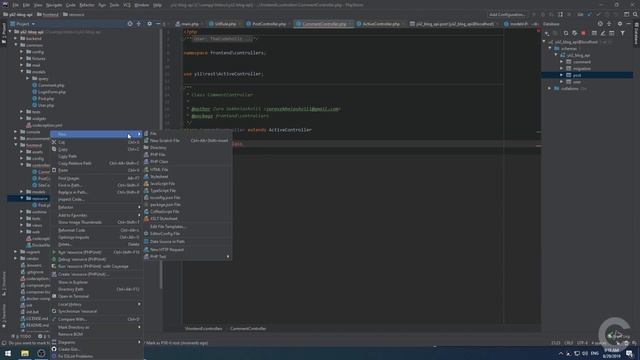Click the Project panel expand/collapse all icon
The width and height of the screenshot is (640, 360).
[139, 24]
